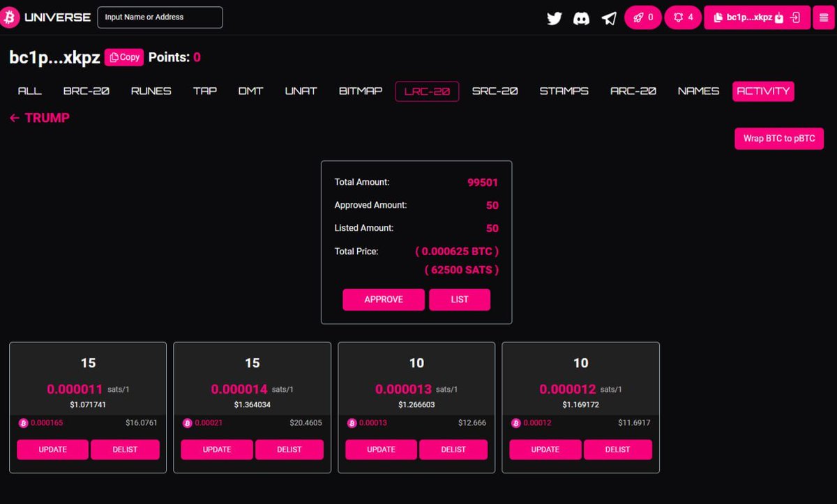Image resolution: width=837 pixels, height=504 pixels.
Task: Update the 0.000014 sats listing
Action: 217,450
